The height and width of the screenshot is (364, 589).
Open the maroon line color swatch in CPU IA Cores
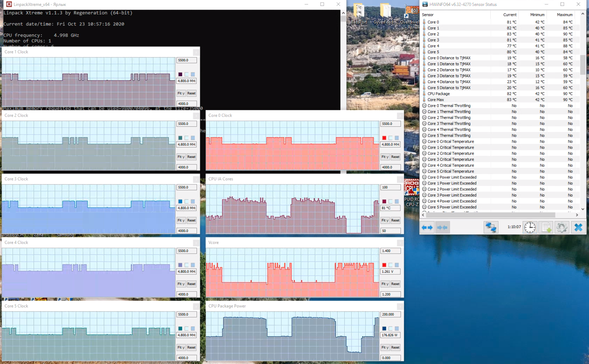(384, 202)
